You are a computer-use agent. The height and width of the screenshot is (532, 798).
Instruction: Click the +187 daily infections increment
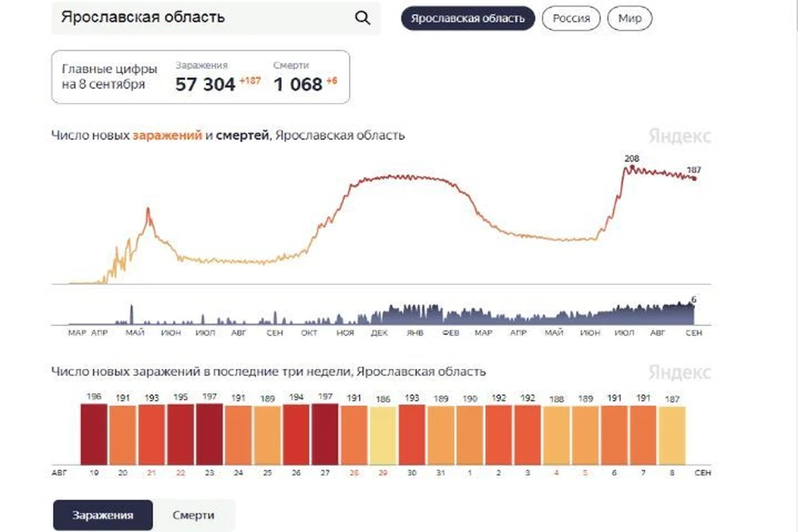point(250,81)
